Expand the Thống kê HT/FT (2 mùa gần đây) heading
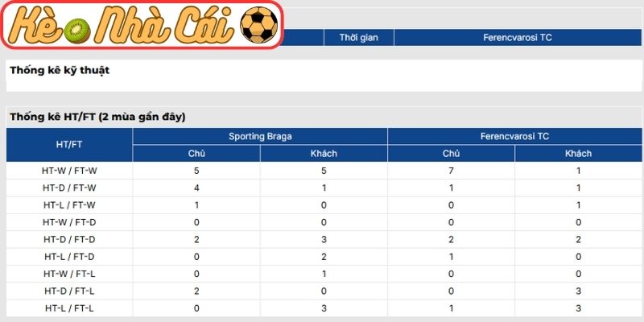The height and width of the screenshot is (322, 644). tap(97, 118)
